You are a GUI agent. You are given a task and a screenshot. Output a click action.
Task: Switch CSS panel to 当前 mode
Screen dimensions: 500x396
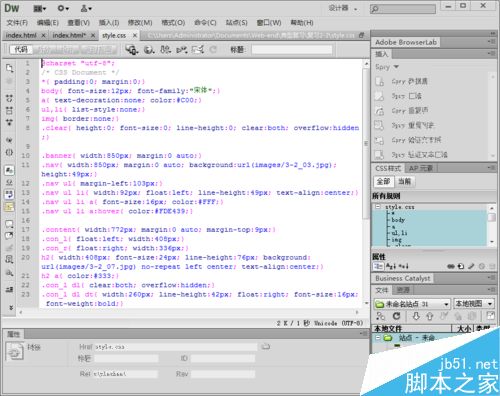coord(405,181)
